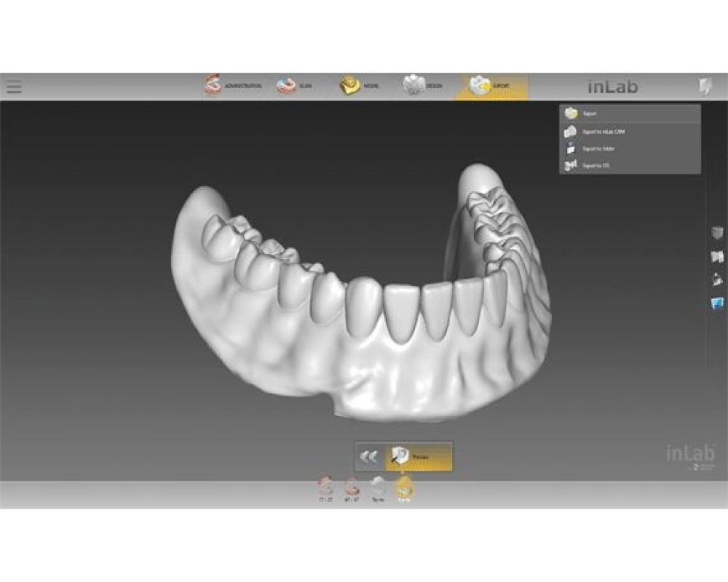
Task: Click the highlighted step button with magnifier
Action: [418, 457]
